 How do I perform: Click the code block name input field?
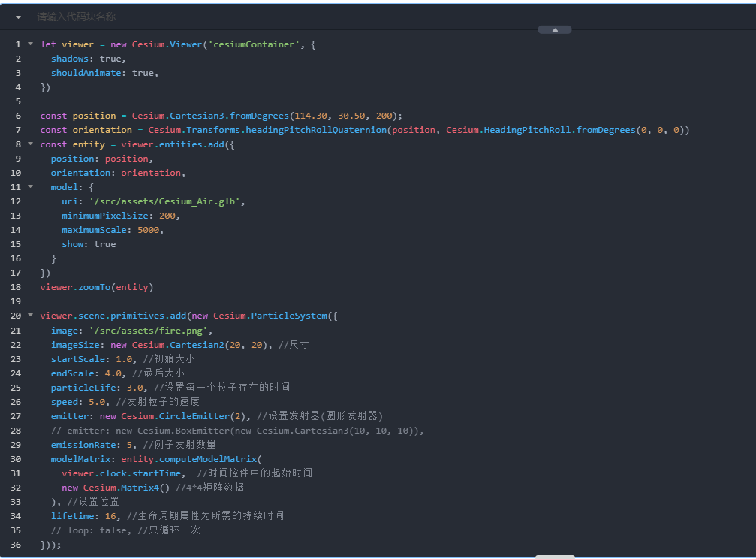pos(76,17)
